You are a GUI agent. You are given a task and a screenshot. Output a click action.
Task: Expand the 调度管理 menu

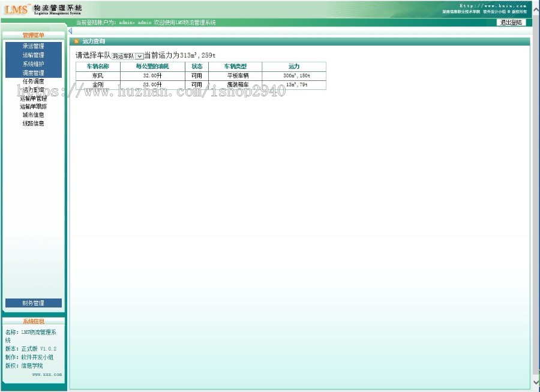[34, 73]
